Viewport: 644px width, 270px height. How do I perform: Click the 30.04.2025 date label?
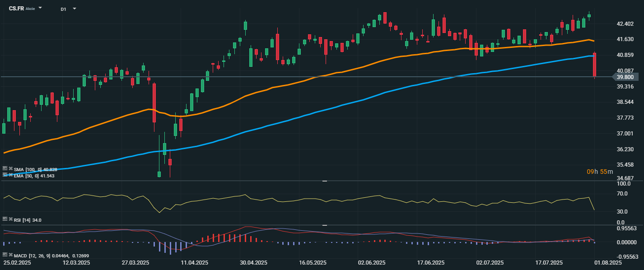click(x=253, y=262)
